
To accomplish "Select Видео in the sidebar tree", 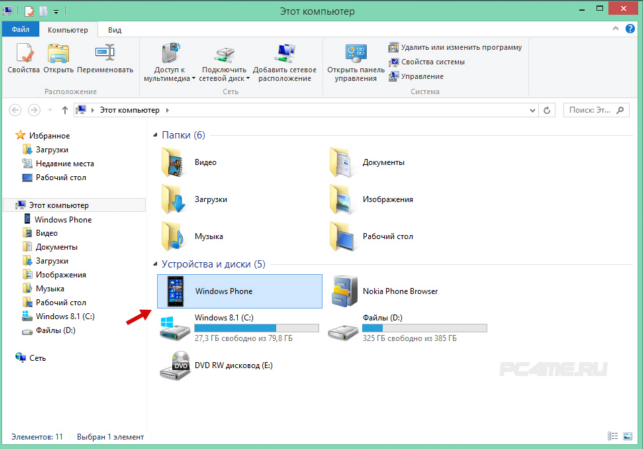I will [40, 233].
